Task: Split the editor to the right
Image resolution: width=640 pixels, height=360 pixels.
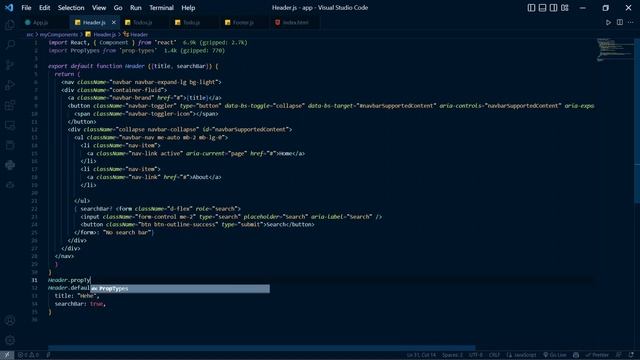Action: click(x=620, y=22)
